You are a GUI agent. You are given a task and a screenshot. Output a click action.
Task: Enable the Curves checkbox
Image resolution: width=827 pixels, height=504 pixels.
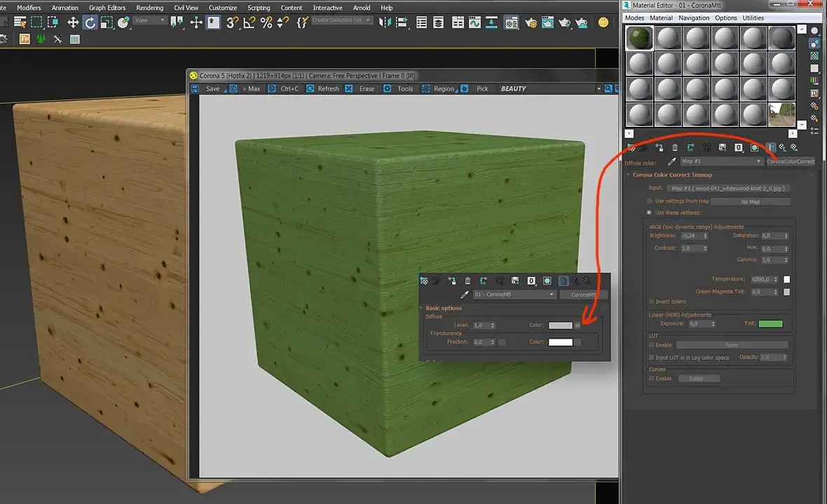(651, 379)
